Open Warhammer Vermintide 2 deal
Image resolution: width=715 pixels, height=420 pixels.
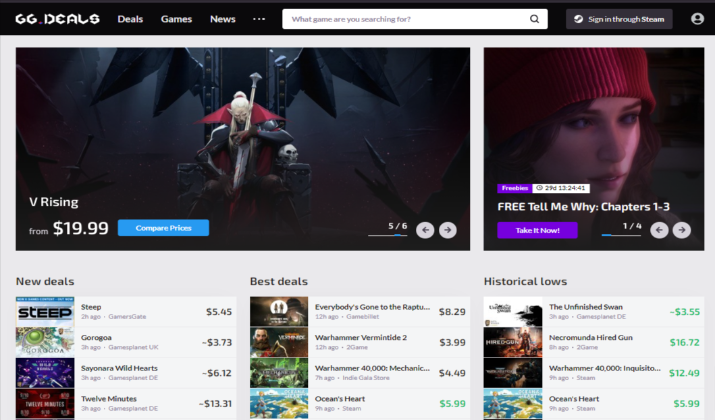click(361, 337)
